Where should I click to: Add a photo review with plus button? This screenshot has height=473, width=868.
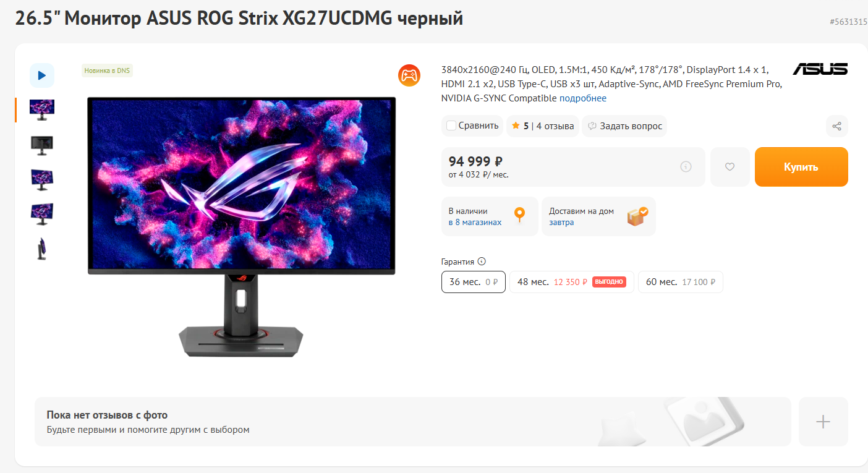823,422
